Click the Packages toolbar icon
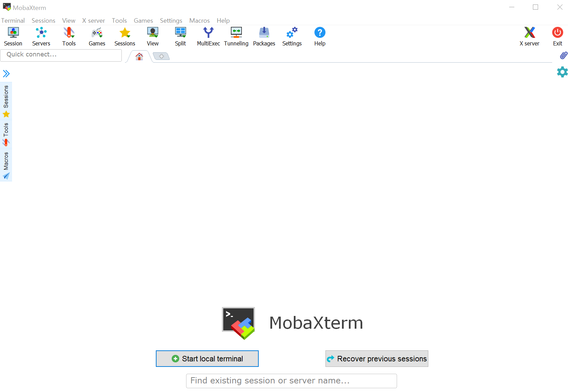 tap(264, 36)
